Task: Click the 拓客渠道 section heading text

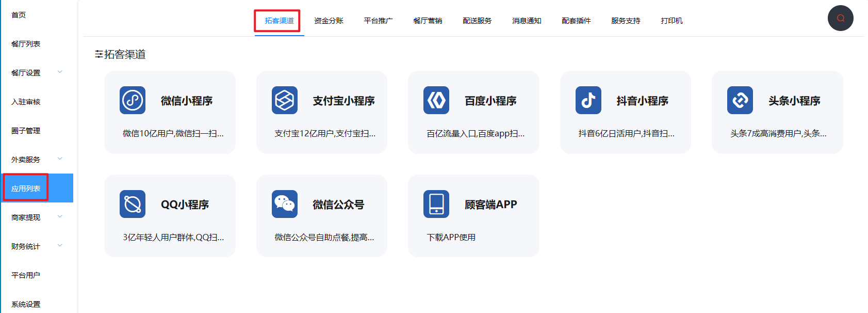Action: (125, 54)
